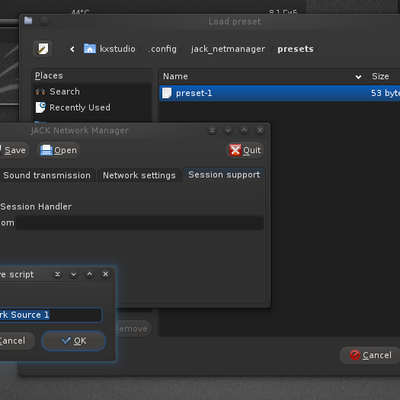400x400 pixels.
Task: Click the Source 1 name input
Action: 51,315
